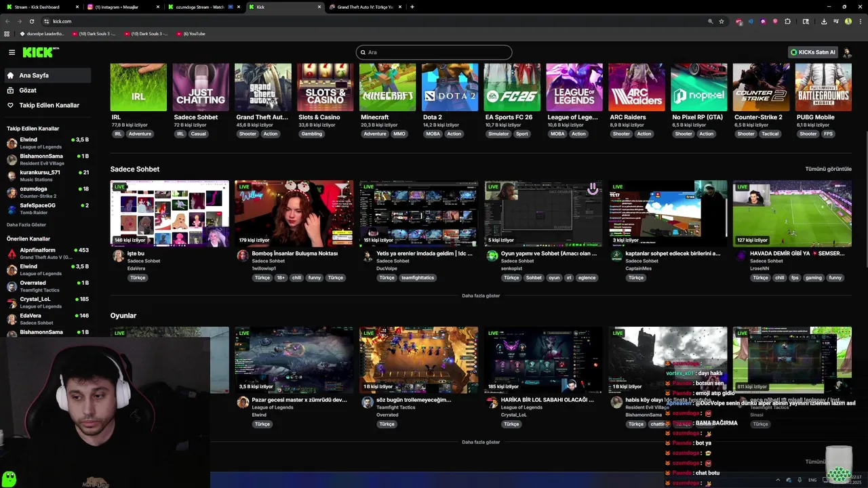Open the (6) YouTube bookmark
The height and width of the screenshot is (488, 868).
(191, 33)
